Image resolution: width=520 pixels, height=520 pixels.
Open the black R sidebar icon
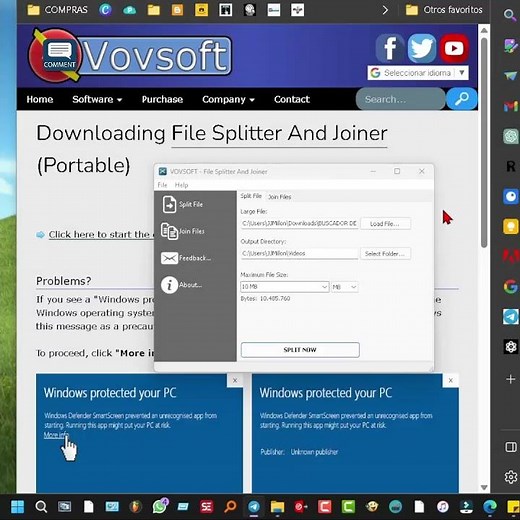tap(511, 166)
